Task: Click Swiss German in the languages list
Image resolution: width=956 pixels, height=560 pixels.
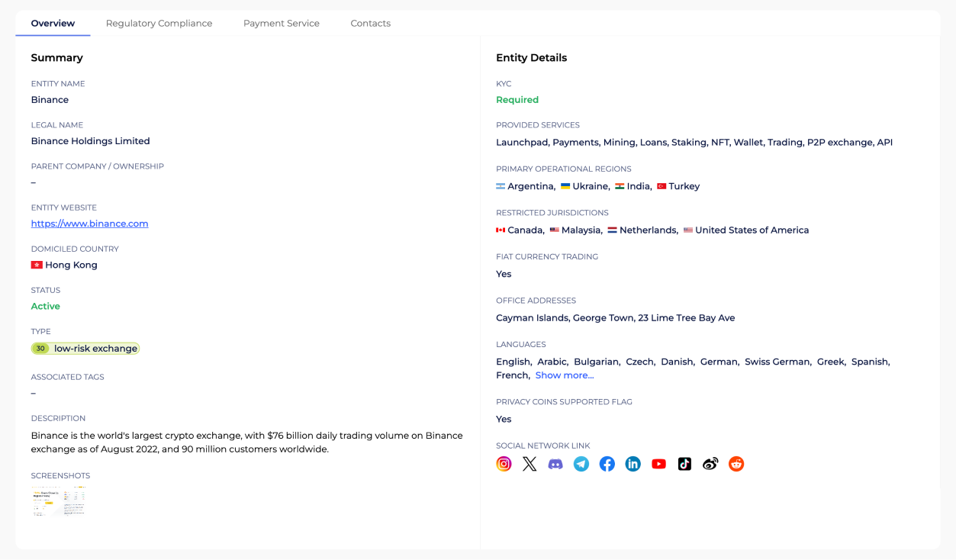Action: (777, 362)
